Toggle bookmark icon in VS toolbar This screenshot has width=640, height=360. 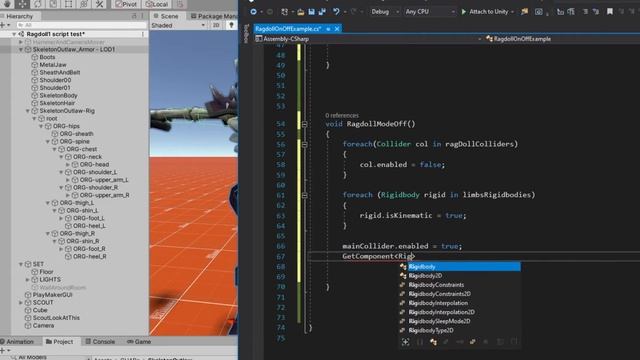(610, 12)
